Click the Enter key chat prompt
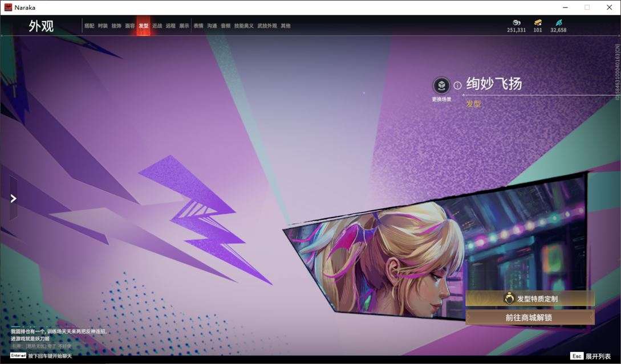 pos(18,355)
